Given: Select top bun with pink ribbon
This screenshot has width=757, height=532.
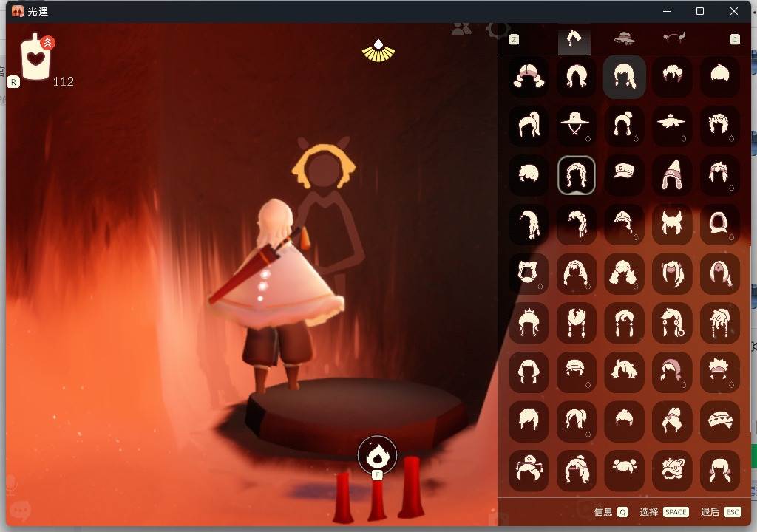Looking at the screenshot, I should click(671, 421).
